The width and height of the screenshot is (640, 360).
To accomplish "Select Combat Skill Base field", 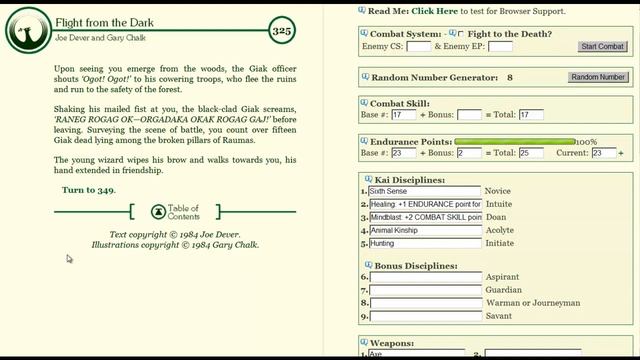I will 404,115.
